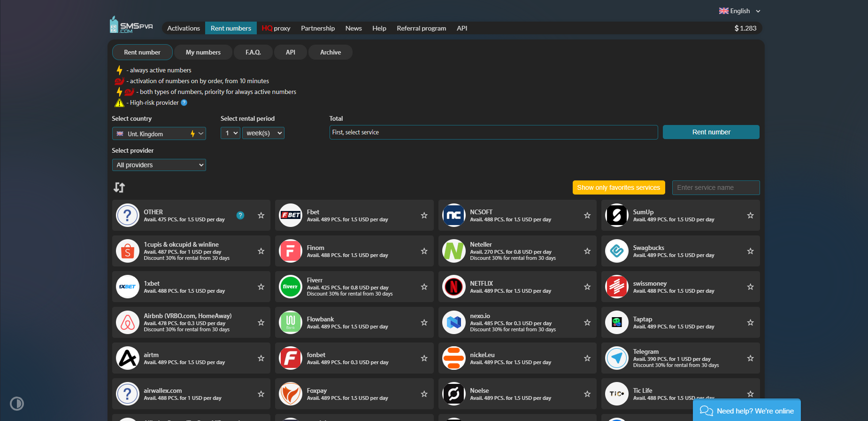The height and width of the screenshot is (421, 868).
Task: Open the Need help online chat
Action: tap(747, 411)
